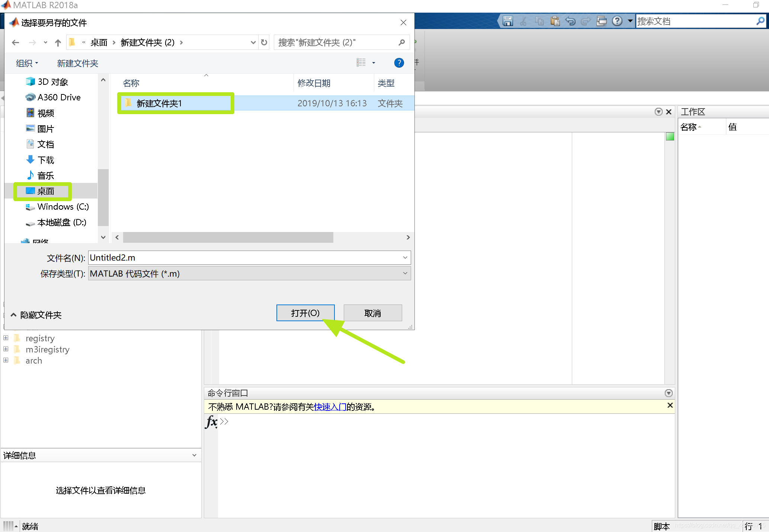Screen dimensions: 769x532
Task: Click the switch windows icon in toolbar
Action: click(x=601, y=21)
